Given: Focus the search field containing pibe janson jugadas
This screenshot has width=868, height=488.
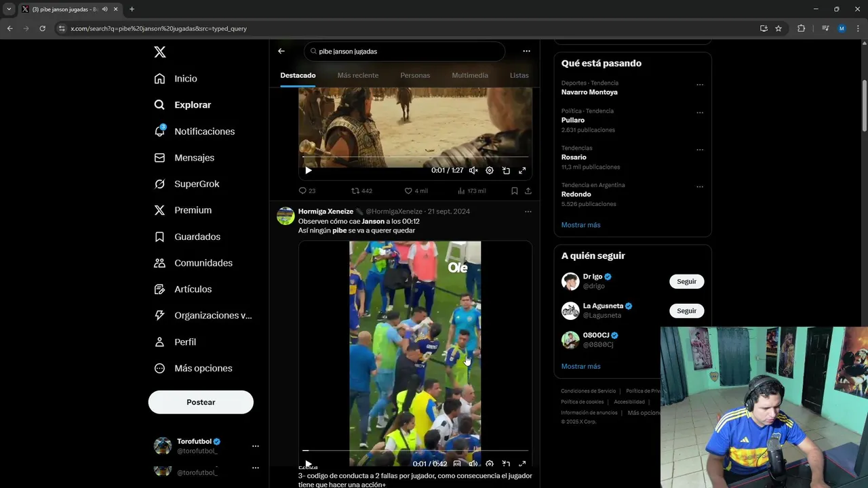Looking at the screenshot, I should point(405,51).
